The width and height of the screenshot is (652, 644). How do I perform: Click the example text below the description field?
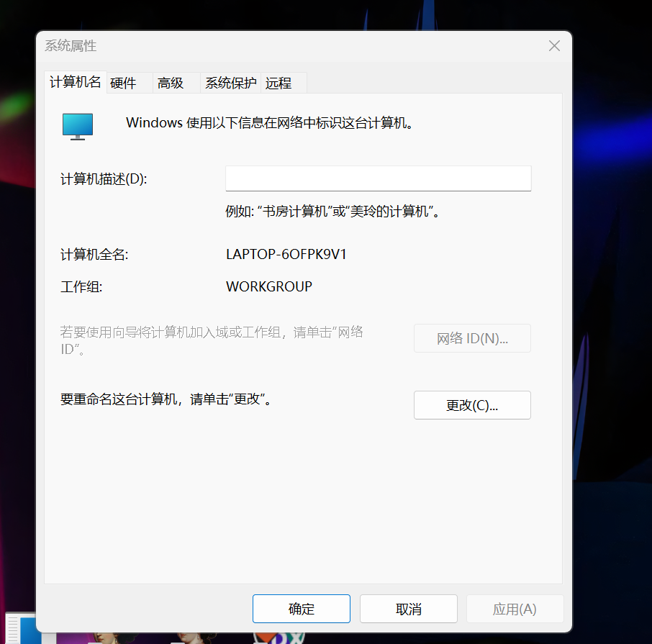coord(332,212)
